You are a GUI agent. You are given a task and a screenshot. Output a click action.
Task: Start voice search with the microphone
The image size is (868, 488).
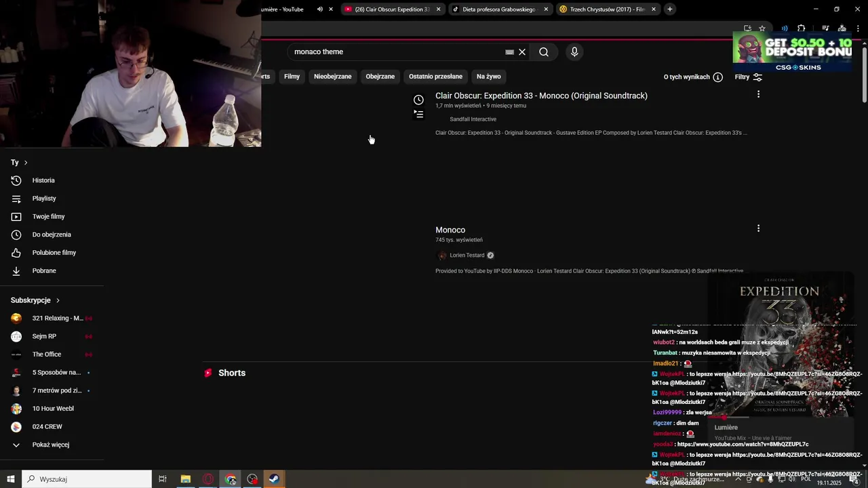[574, 52]
